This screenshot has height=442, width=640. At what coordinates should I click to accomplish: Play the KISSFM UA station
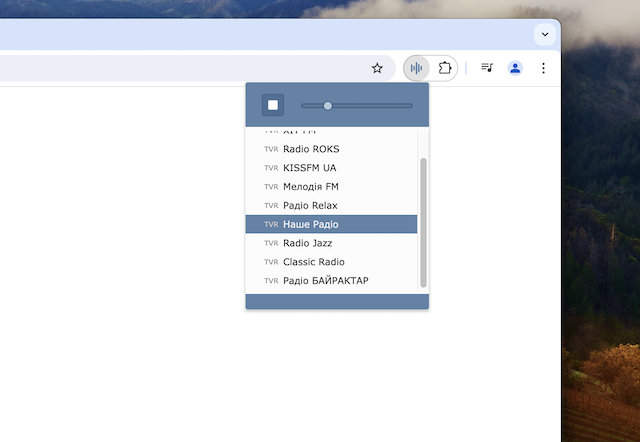(331, 168)
